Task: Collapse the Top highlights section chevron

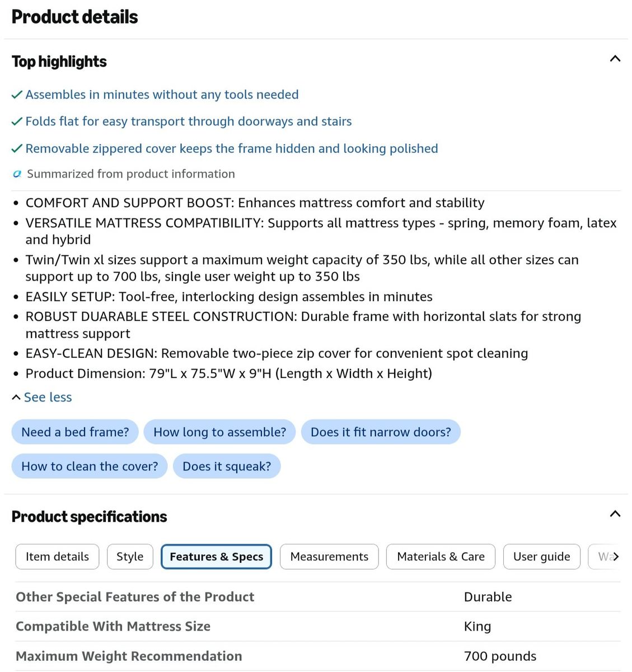Action: [615, 58]
